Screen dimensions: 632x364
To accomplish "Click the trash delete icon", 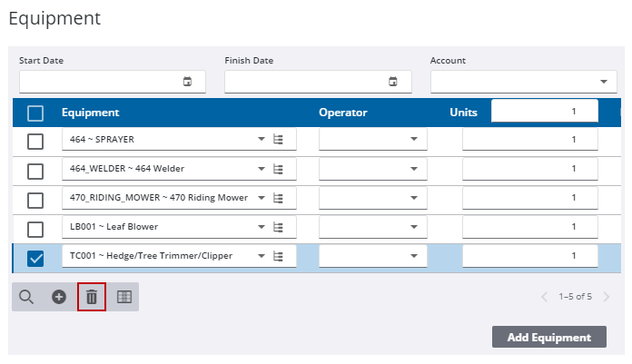I will click(92, 297).
